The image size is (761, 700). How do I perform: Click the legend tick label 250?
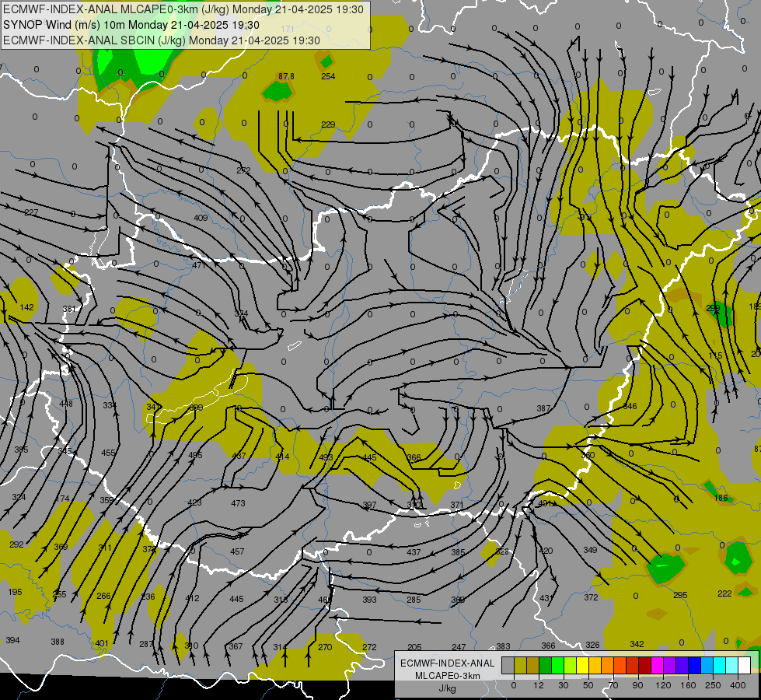(713, 685)
